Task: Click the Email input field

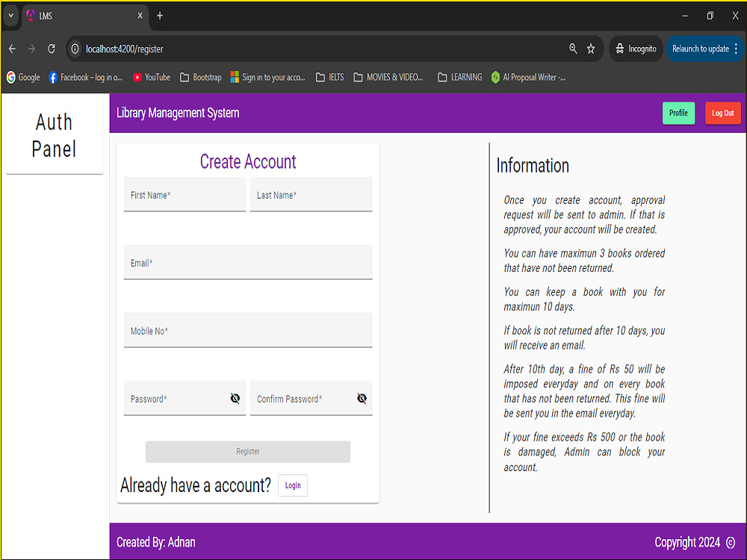Action: (248, 262)
